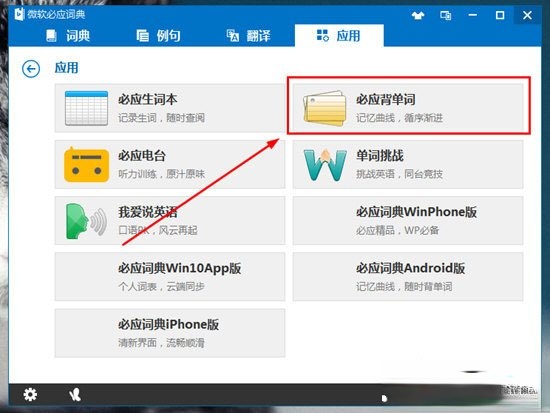Open the 必应词典Win10App版 tile
Screen dimensions: 550x413
coord(170,277)
